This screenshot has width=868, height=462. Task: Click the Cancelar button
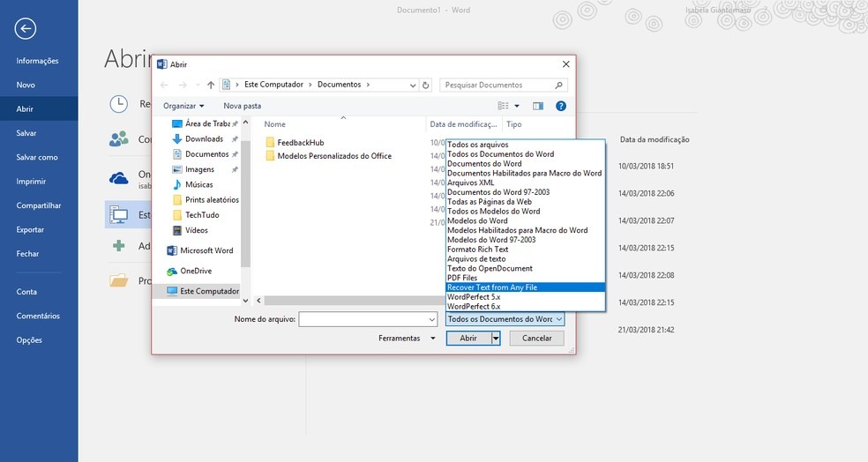pos(536,338)
